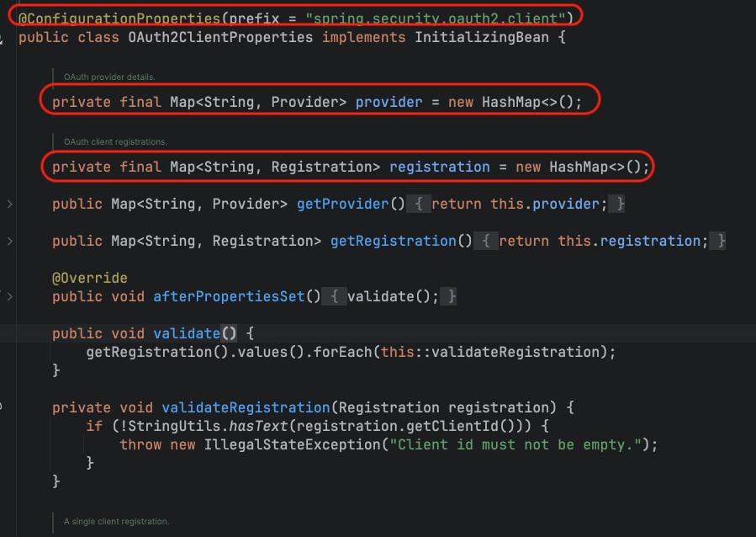Click the OAuth2ClientProperties class name
The image size is (756, 537).
point(220,37)
